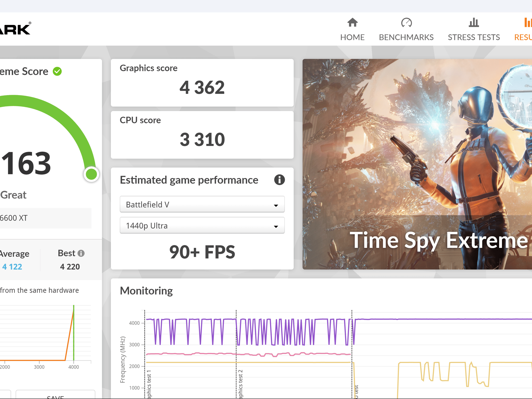Click the green line in score distribution chart
The width and height of the screenshot is (532, 399).
click(74, 333)
